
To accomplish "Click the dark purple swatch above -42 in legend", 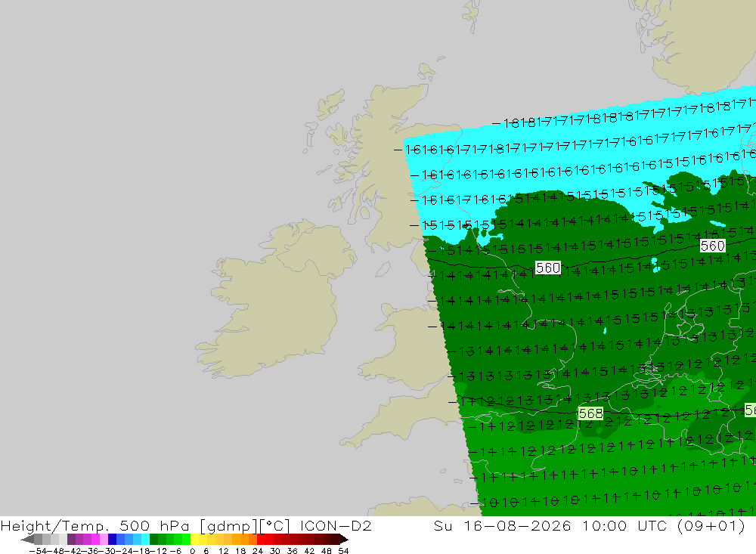I will [x=71, y=539].
